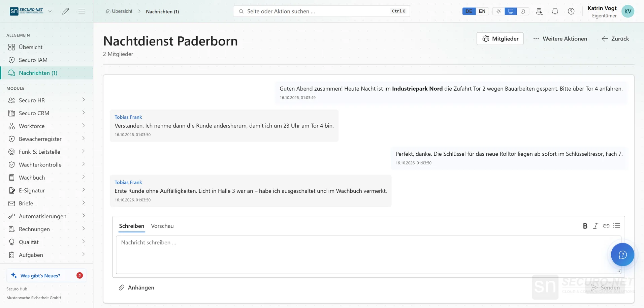The width and height of the screenshot is (644, 308).
Task: Open the Mitglieder button
Action: (x=500, y=39)
